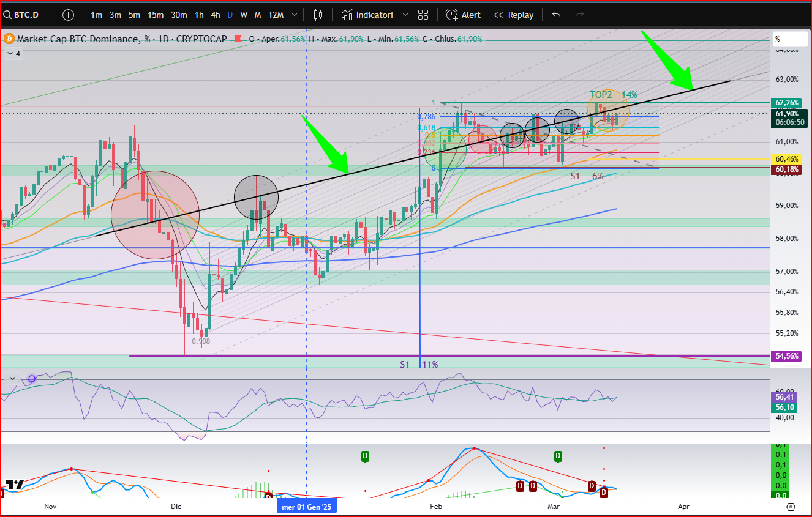Toggle the percent scale button on price axis
The image size is (812, 517).
point(789,39)
